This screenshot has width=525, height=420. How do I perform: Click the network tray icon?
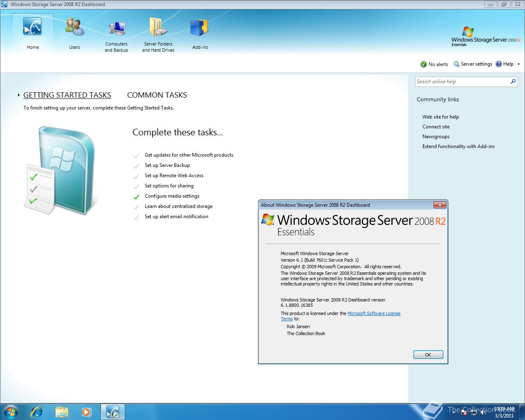pos(473,412)
